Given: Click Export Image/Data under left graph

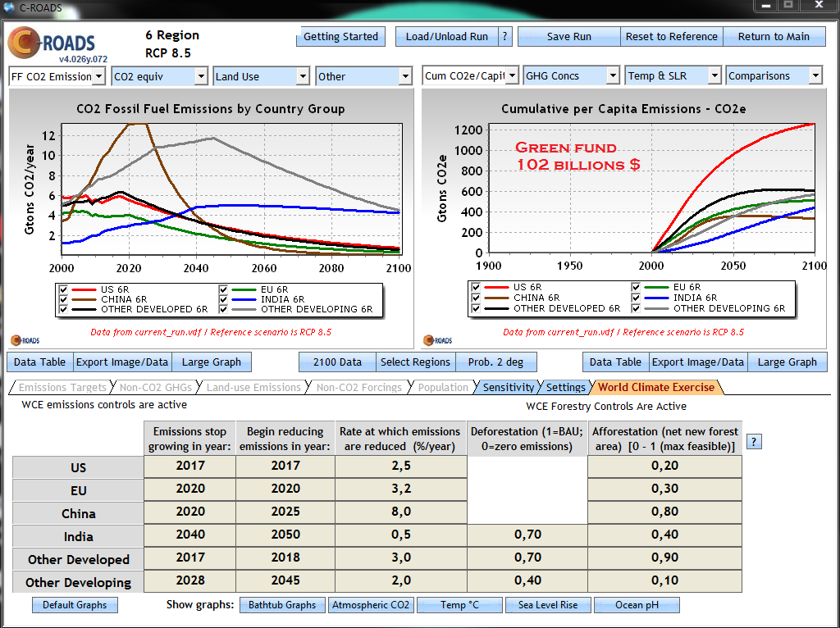Looking at the screenshot, I should tap(122, 362).
